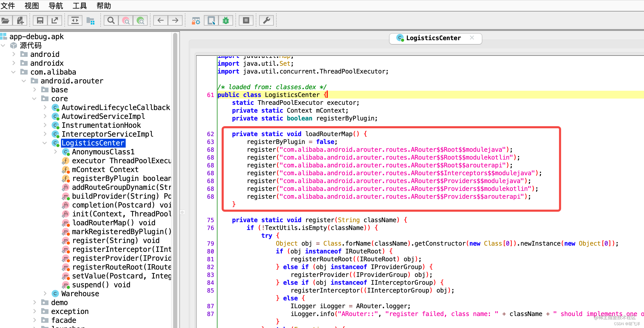Close the LogisticsCenter tab

(x=472, y=38)
